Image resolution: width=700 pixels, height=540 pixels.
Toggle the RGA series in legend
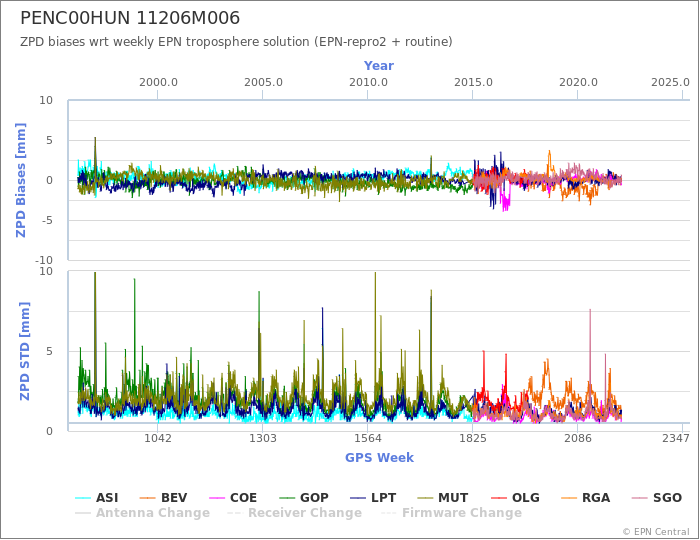(x=585, y=498)
